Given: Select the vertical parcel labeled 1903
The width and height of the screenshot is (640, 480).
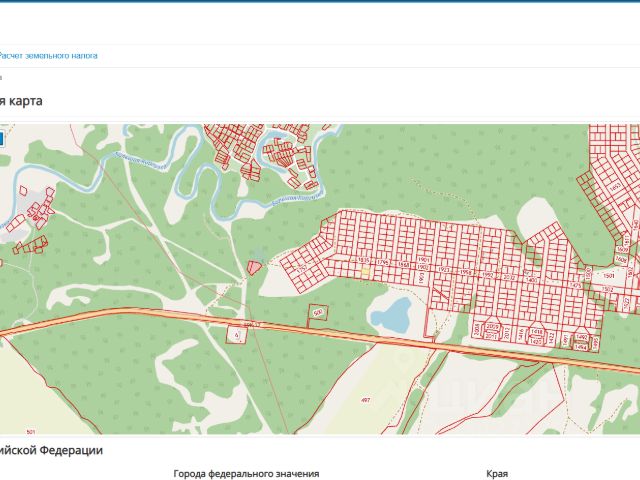Looking at the screenshot, I should [x=422, y=278].
